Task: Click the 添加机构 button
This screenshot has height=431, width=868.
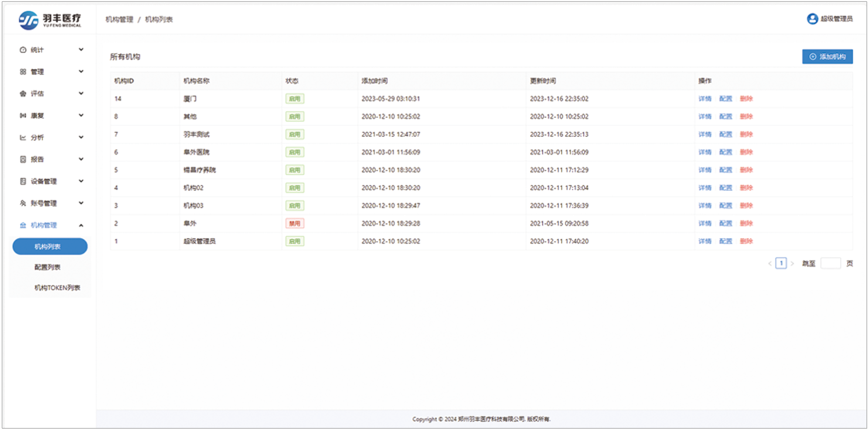Action: point(827,57)
